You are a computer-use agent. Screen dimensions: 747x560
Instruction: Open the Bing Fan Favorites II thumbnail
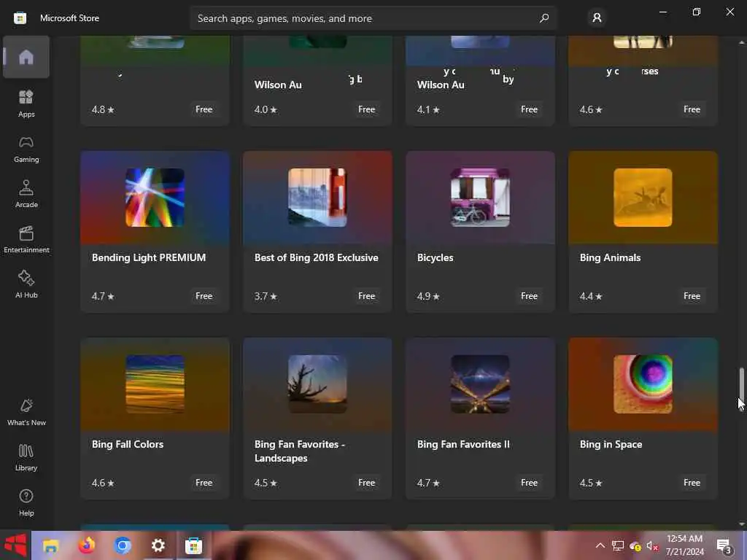[x=480, y=384]
